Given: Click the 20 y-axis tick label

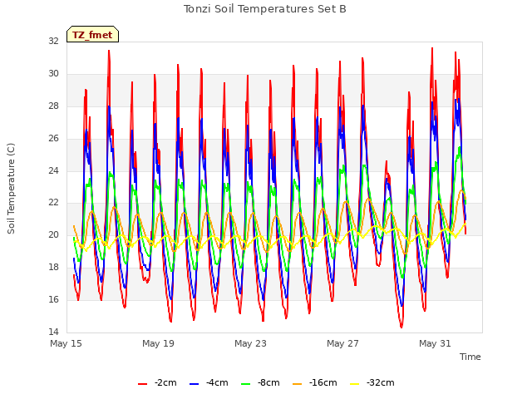Looking at the screenshot, I should [53, 234].
